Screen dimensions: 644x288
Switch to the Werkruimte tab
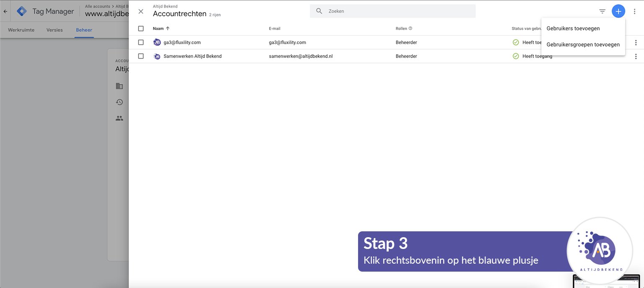point(21,30)
